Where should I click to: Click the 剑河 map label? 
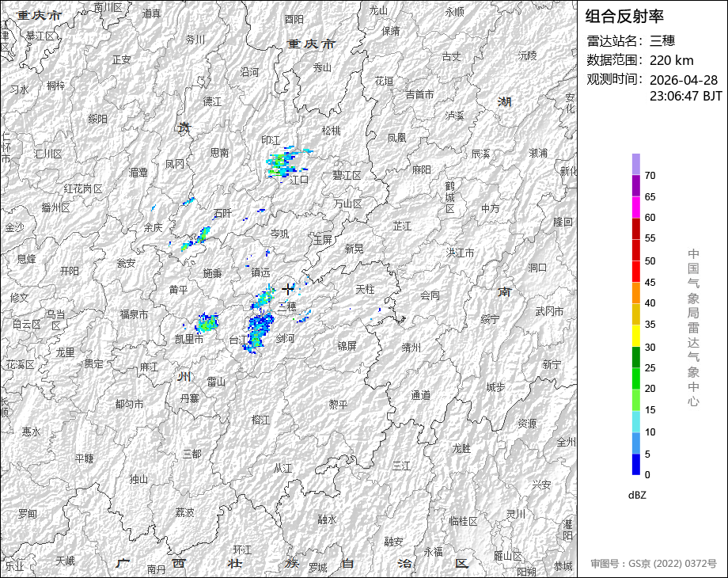point(286,338)
